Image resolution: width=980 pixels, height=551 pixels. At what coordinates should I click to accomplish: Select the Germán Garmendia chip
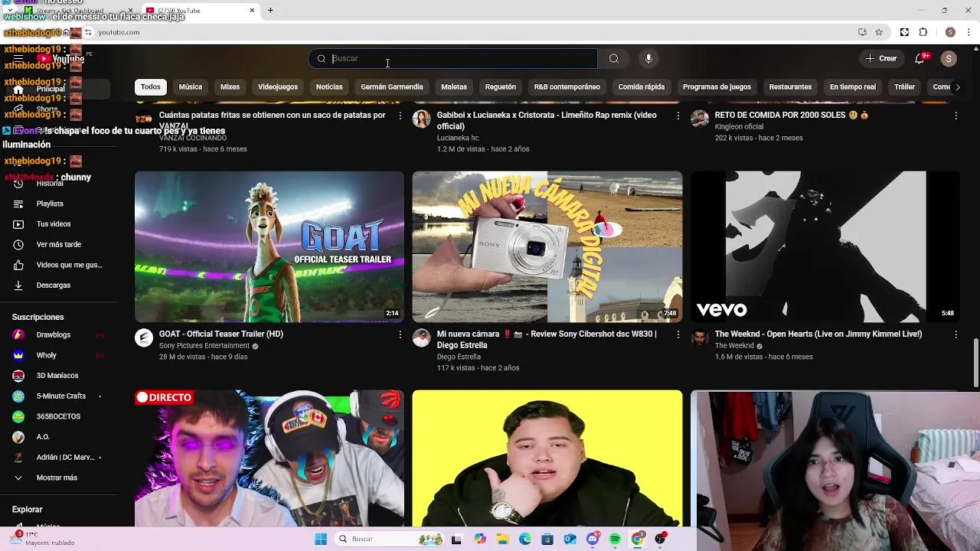[x=392, y=87]
